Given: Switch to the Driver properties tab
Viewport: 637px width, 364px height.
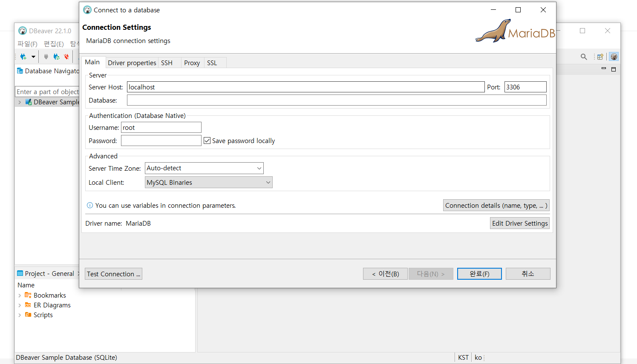Looking at the screenshot, I should pyautogui.click(x=132, y=63).
